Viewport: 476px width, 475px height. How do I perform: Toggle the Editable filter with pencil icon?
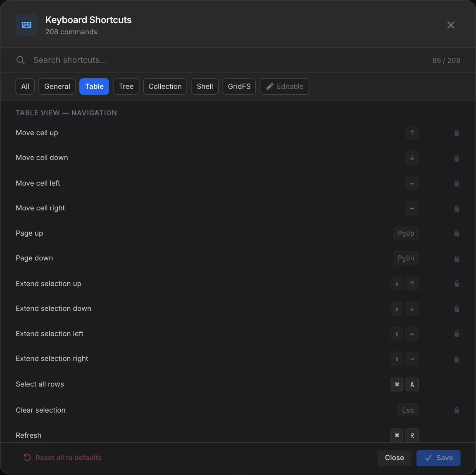tap(284, 86)
